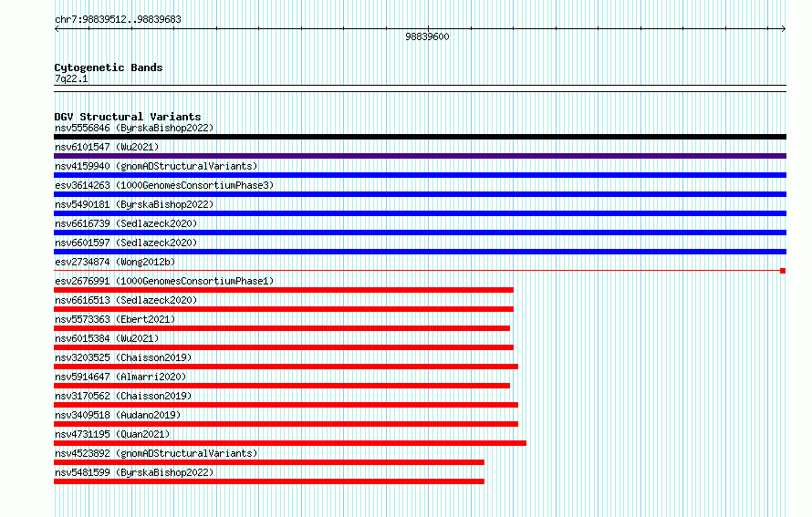The image size is (812, 517).
Task: Click the esv2734874 (Wong2012b) label
Action: tap(115, 262)
